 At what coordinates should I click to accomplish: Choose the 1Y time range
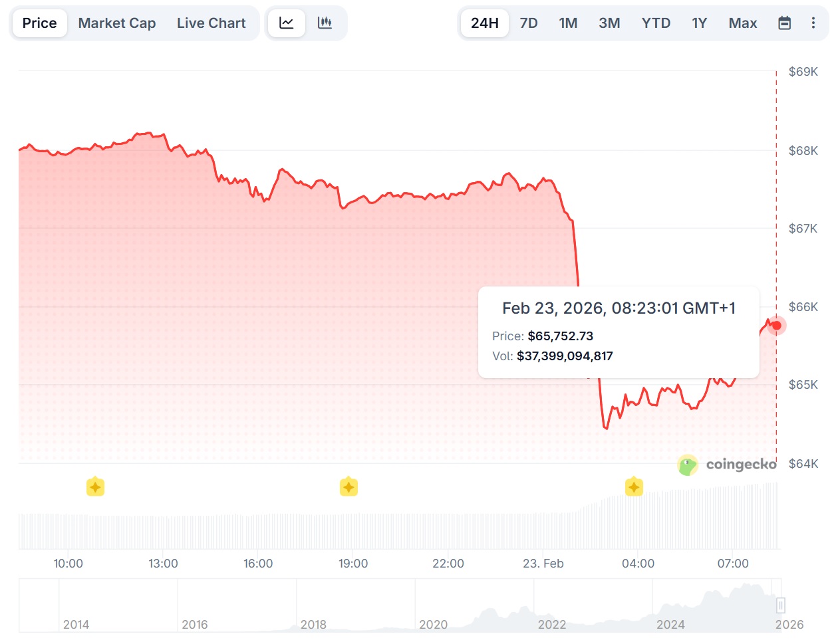point(699,23)
